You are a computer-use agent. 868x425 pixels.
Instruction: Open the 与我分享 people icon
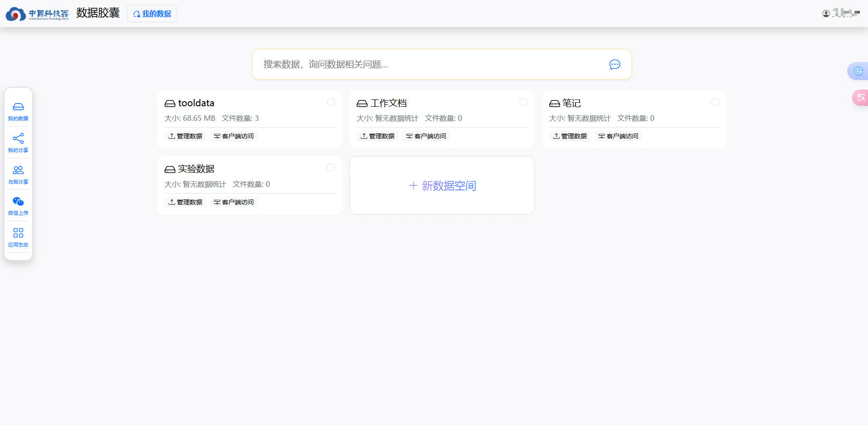click(x=18, y=170)
